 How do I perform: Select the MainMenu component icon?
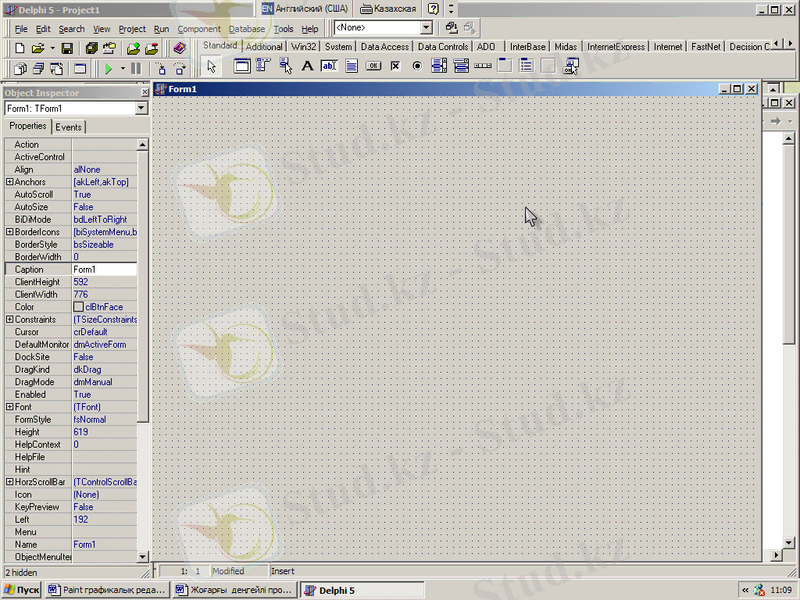[x=264, y=67]
